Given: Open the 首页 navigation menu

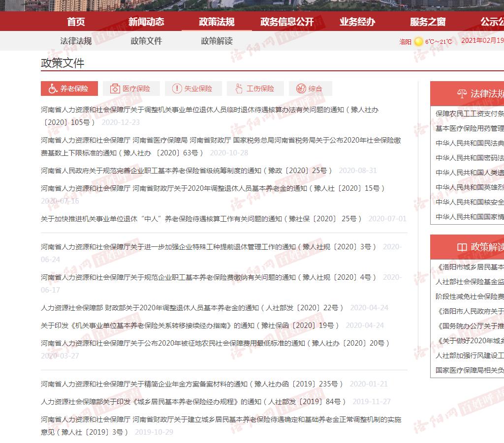Looking at the screenshot, I should click(76, 22).
